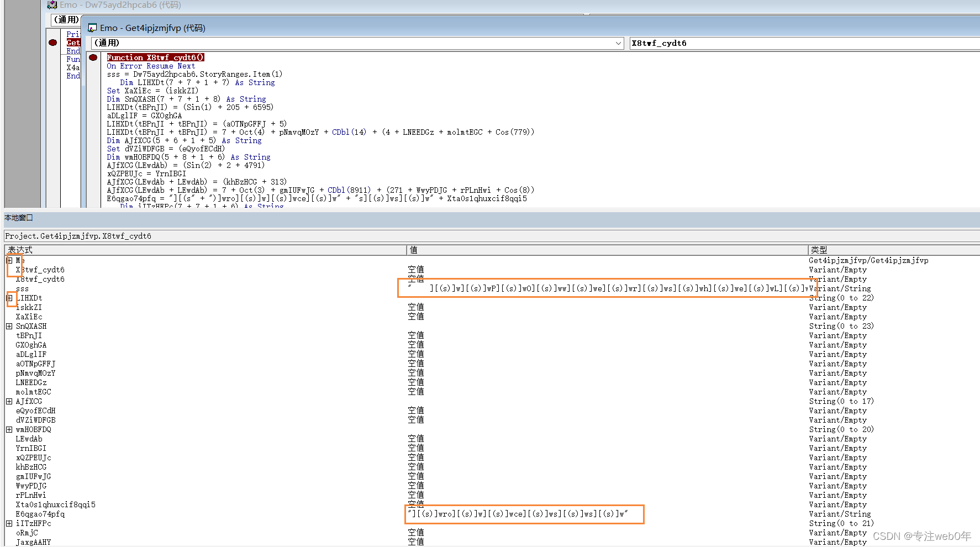
Task: Expand the wmHOBFDQ array variable
Action: pos(9,429)
